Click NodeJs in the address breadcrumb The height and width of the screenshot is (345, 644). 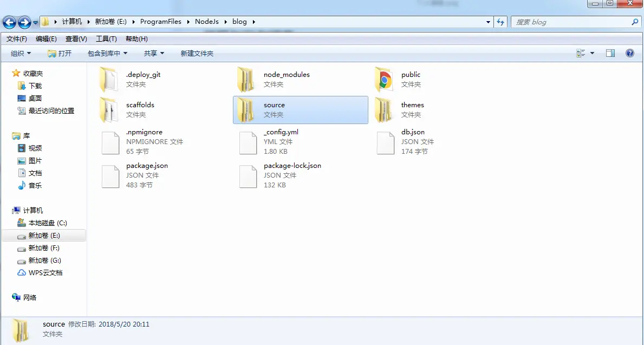206,22
